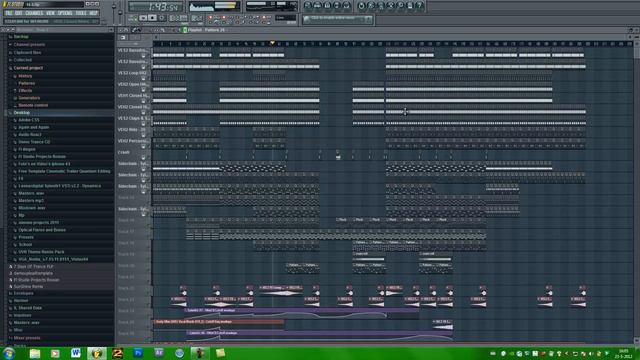The height and width of the screenshot is (360, 640).
Task: Open the VIEW menu
Action: coord(50,13)
